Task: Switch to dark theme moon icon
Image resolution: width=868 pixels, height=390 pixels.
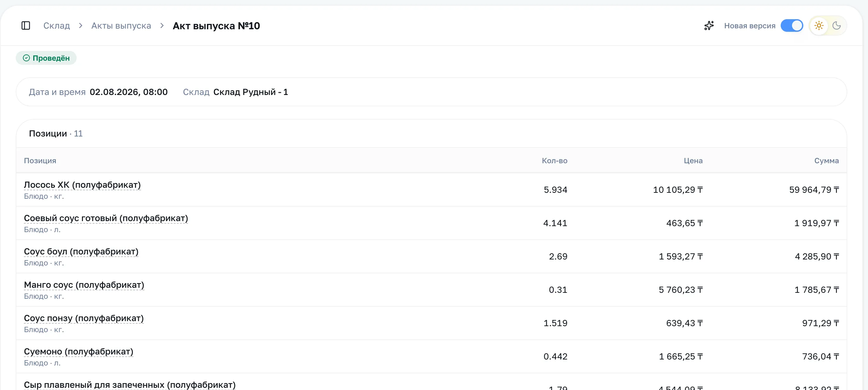Action: point(836,26)
